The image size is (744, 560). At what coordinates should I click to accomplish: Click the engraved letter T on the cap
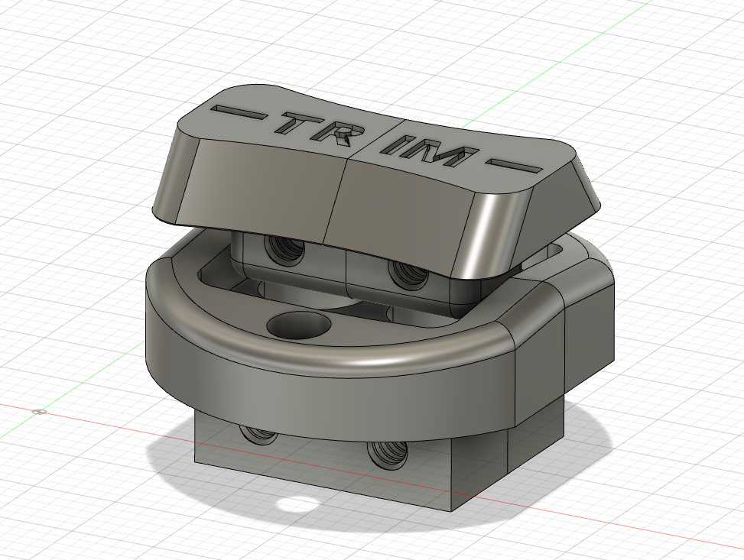pyautogui.click(x=297, y=125)
